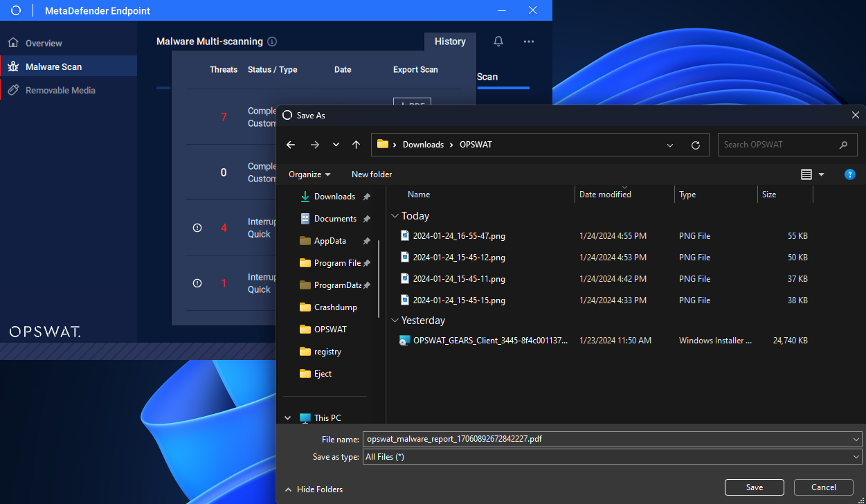The width and height of the screenshot is (866, 504).
Task: Open the File name dropdown arrow
Action: 857,439
